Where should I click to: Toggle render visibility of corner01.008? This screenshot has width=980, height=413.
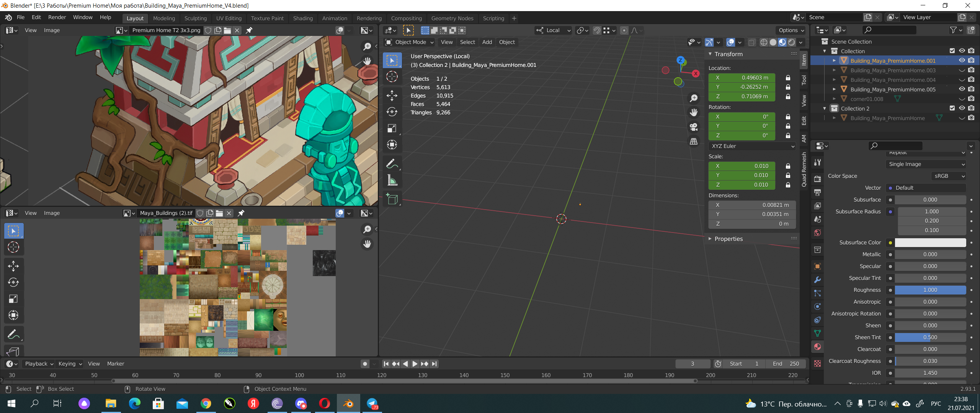click(x=971, y=99)
